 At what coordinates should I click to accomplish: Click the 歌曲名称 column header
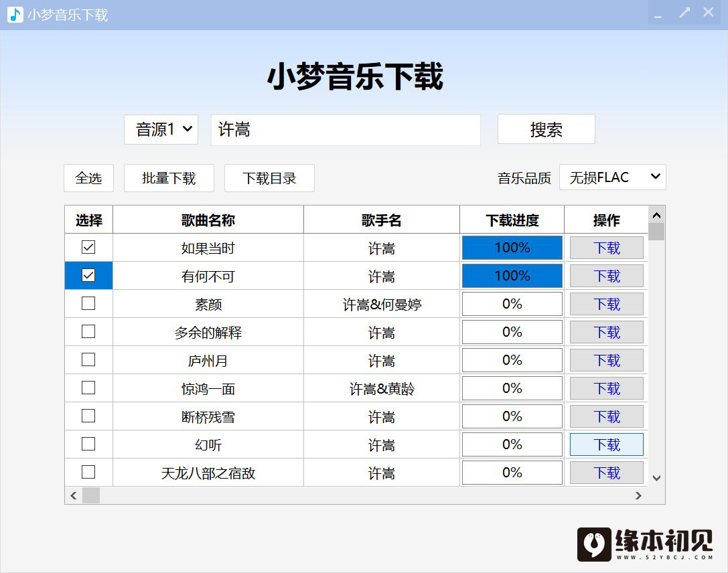[208, 220]
